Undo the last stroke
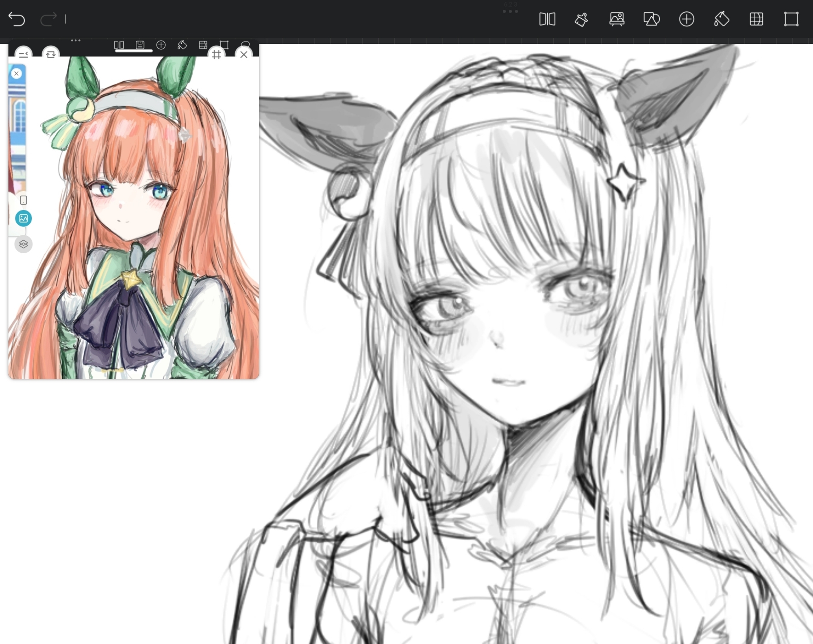Screen dimensions: 813x644 coord(17,19)
